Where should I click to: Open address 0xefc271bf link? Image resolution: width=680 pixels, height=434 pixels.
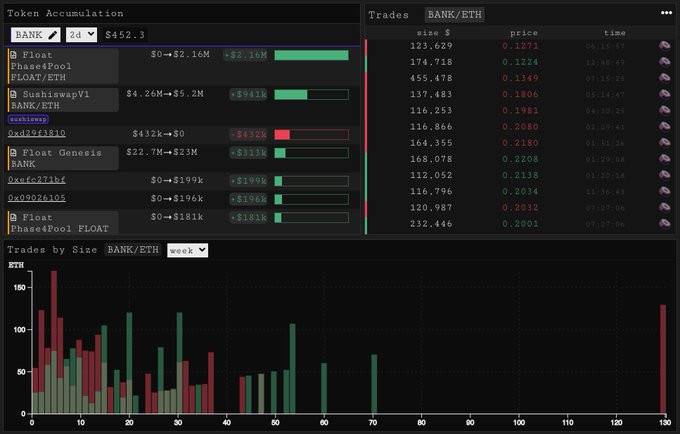[x=37, y=180]
